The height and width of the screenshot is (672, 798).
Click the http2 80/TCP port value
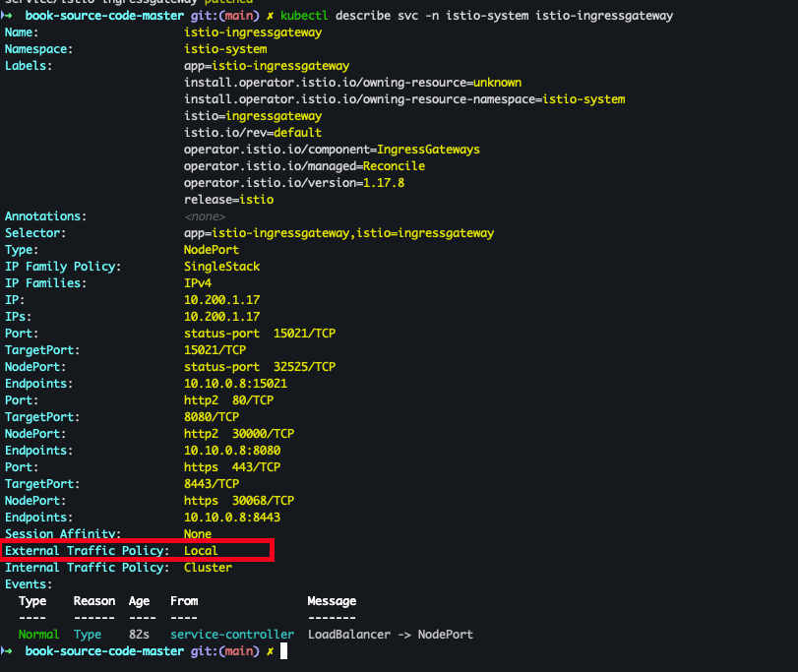click(x=228, y=400)
